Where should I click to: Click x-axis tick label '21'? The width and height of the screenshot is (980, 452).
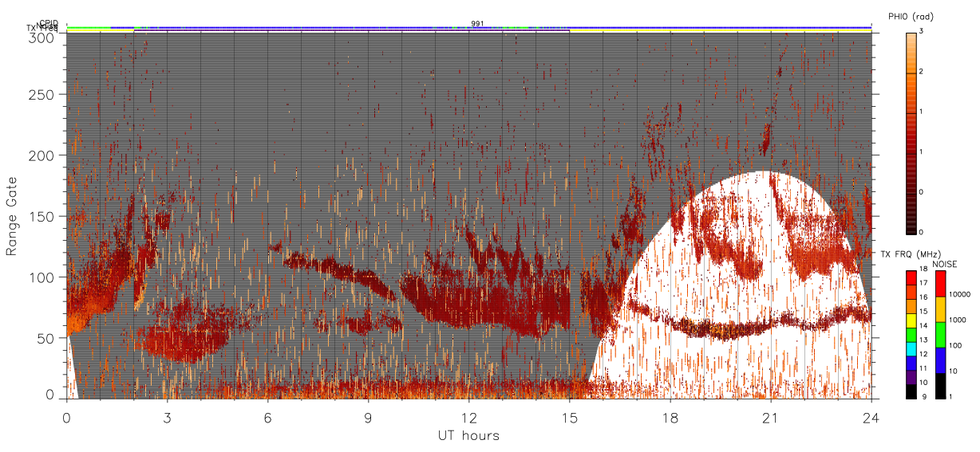tap(771, 418)
